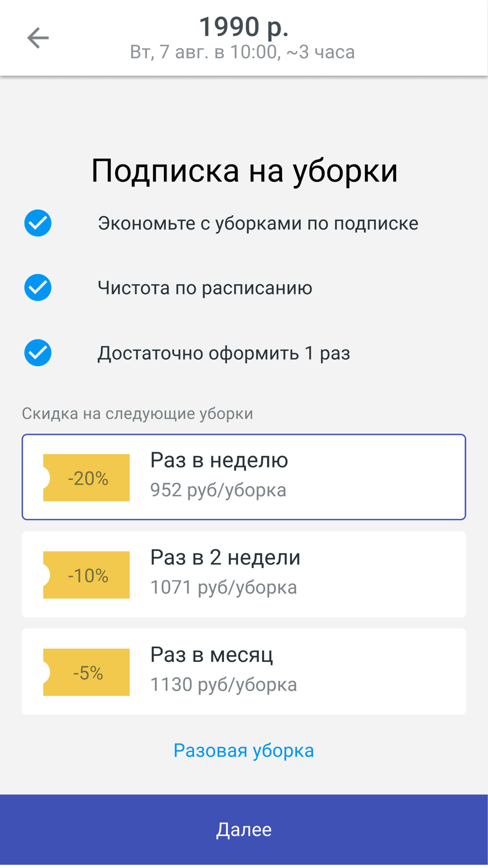This screenshot has width=488, height=868.
Task: Tap the -5% discount coupon badge
Action: [x=86, y=672]
